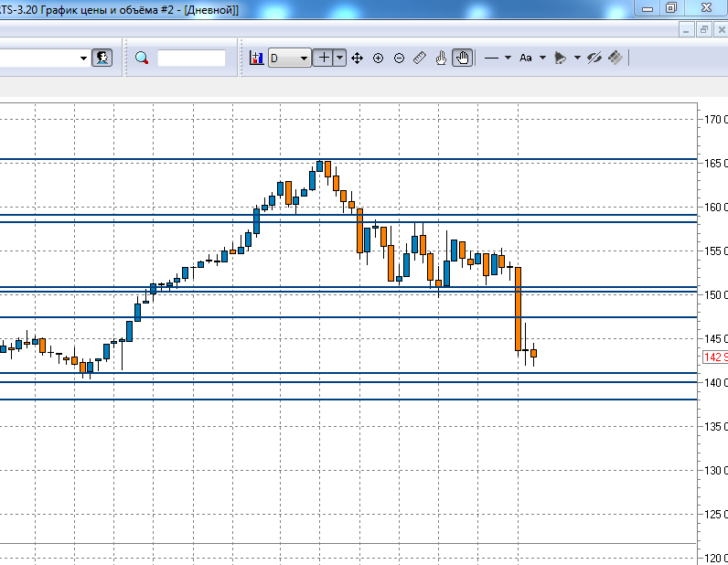Open the D timeframe dropdown
728x565 pixels.
[289, 58]
